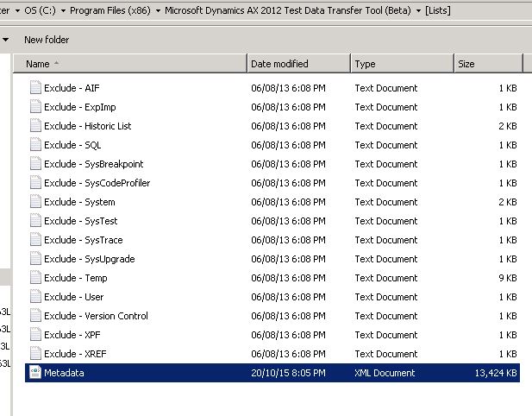532x416 pixels.
Task: Select the Exclude - Historic List file icon
Action: [35, 126]
